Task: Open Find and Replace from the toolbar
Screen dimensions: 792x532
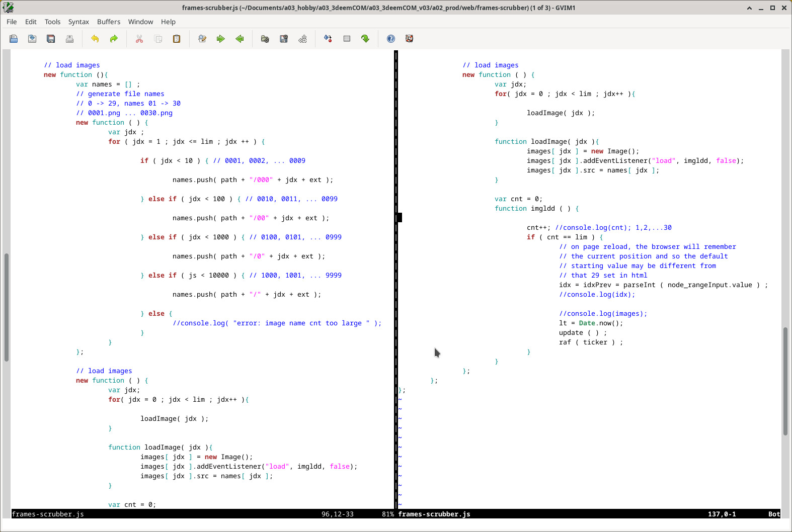Action: 202,39
